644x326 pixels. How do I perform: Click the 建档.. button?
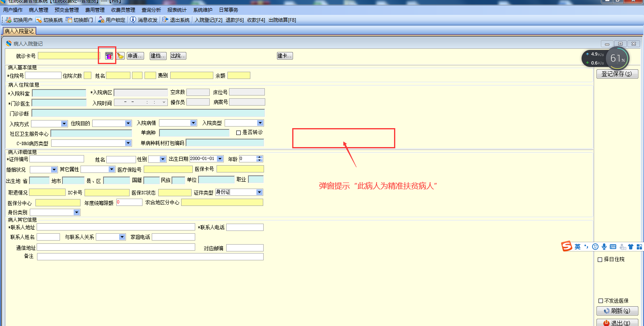(x=158, y=56)
